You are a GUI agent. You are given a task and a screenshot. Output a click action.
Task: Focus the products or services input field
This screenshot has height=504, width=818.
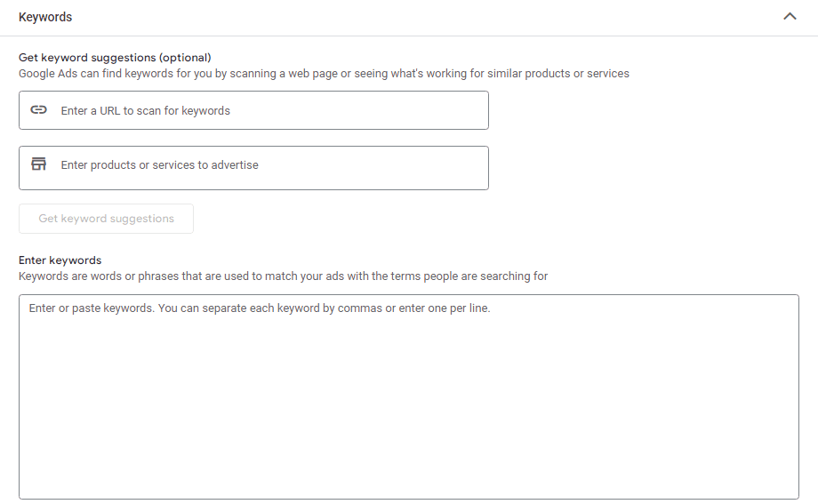click(x=253, y=168)
